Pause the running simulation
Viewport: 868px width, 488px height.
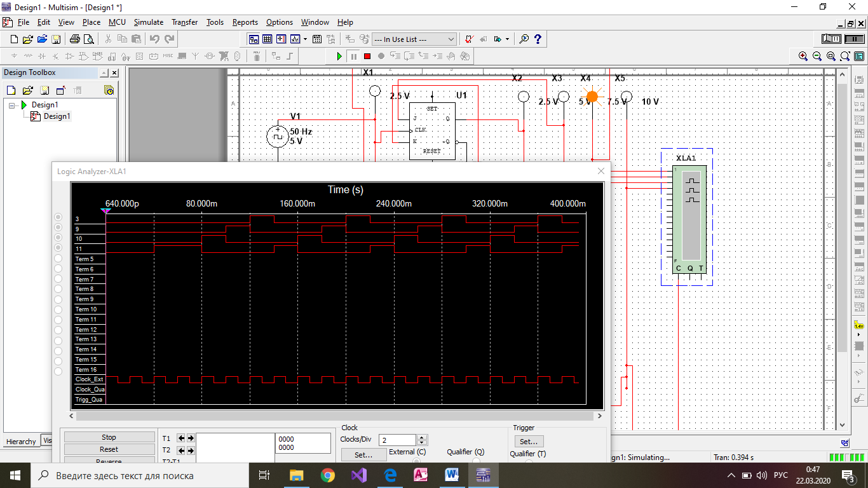coord(353,57)
